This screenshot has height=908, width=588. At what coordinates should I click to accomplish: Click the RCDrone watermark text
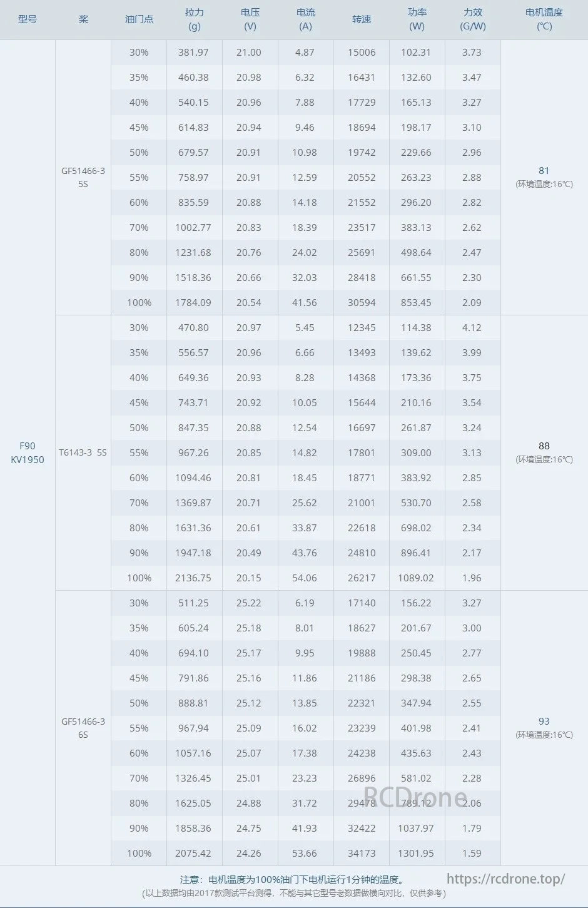coord(415,797)
